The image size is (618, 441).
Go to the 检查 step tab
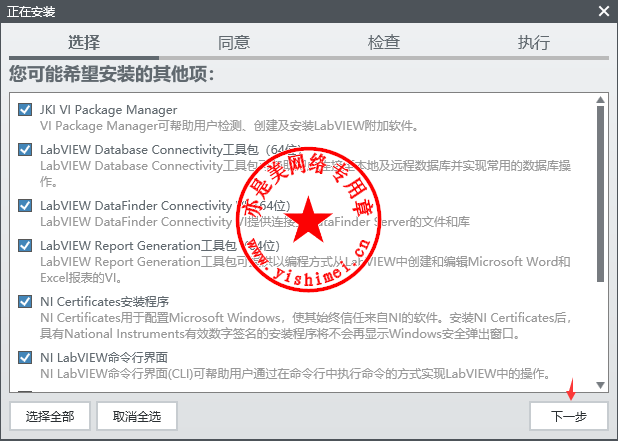pos(384,42)
